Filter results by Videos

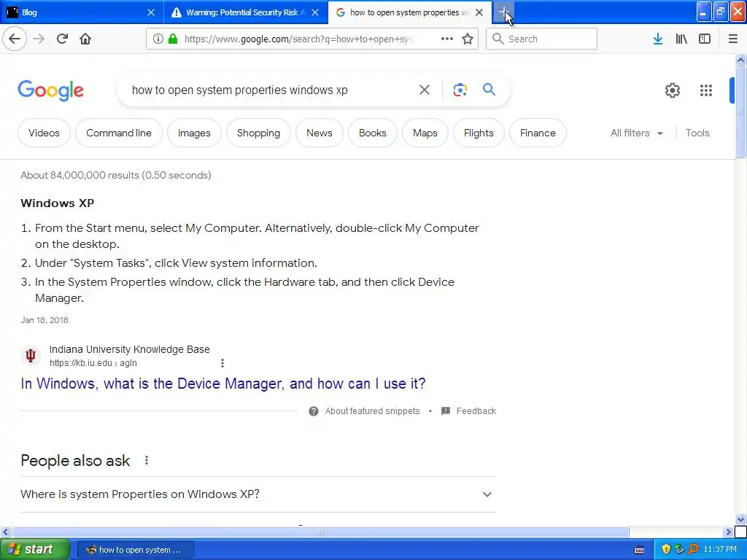click(x=44, y=133)
